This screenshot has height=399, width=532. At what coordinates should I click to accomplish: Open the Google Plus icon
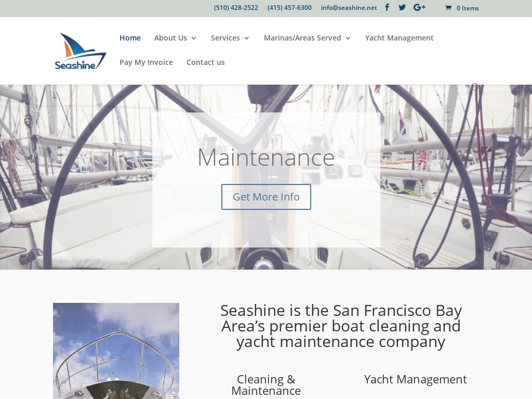[419, 7]
